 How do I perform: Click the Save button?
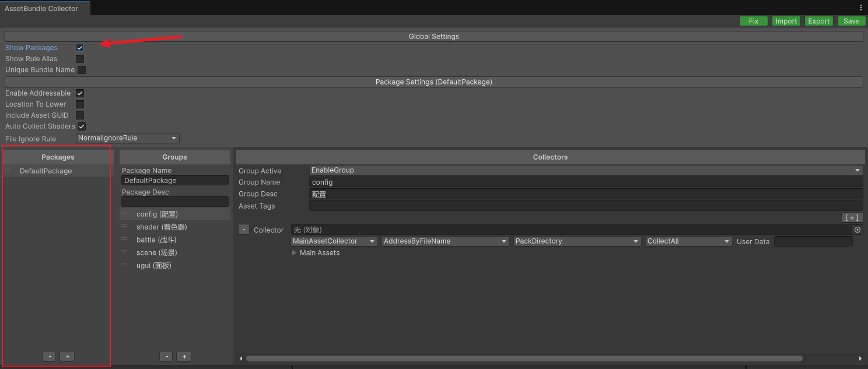coord(852,21)
